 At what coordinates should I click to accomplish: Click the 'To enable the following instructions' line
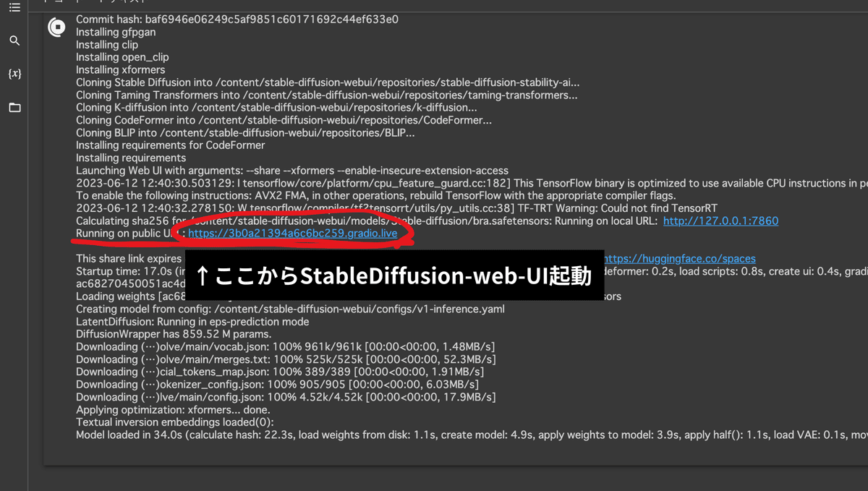[x=376, y=195]
